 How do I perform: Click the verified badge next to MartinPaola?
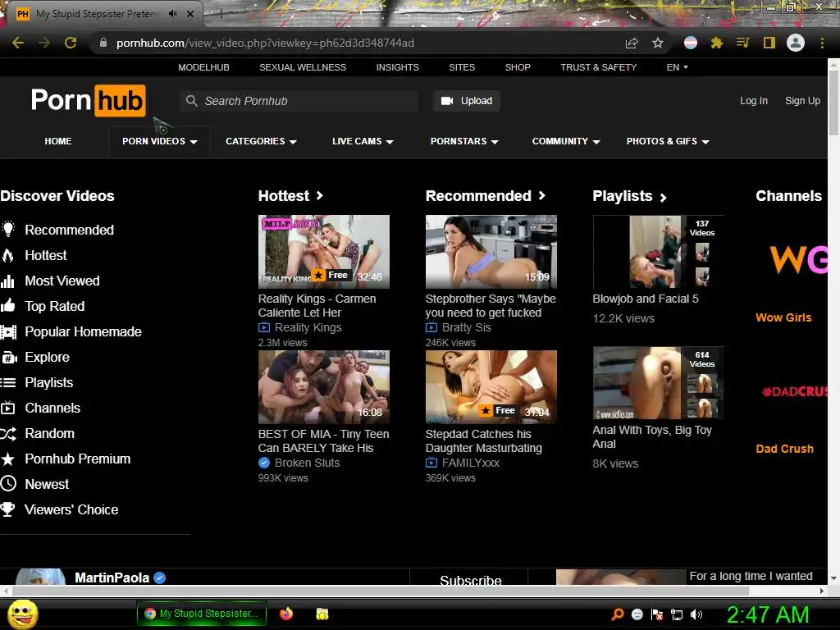point(160,577)
